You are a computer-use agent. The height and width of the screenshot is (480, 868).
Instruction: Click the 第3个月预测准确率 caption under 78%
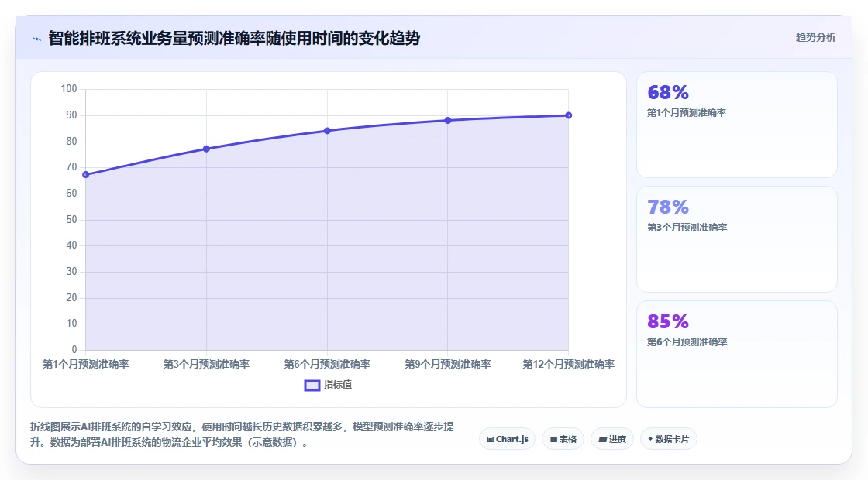coord(687,228)
